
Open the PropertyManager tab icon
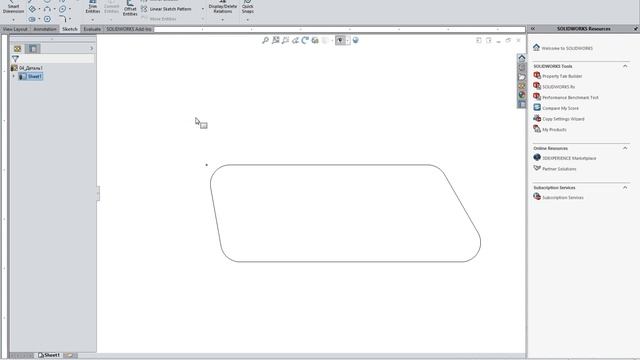(33, 49)
